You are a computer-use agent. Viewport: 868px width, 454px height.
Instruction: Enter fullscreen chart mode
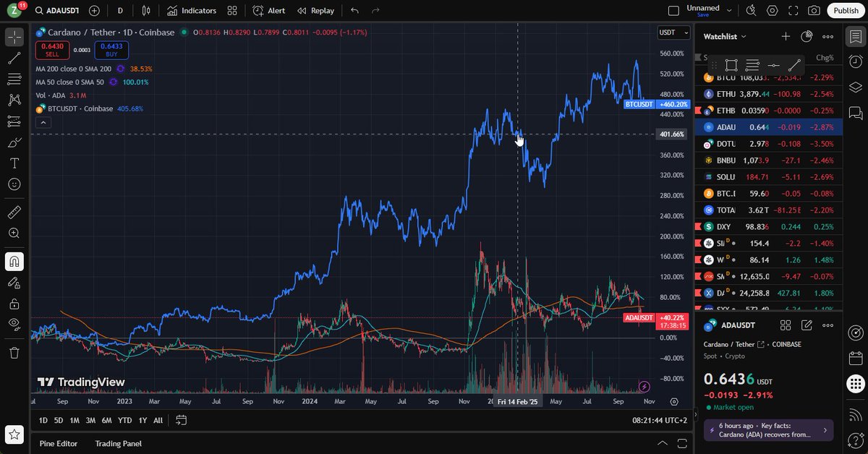(x=793, y=11)
